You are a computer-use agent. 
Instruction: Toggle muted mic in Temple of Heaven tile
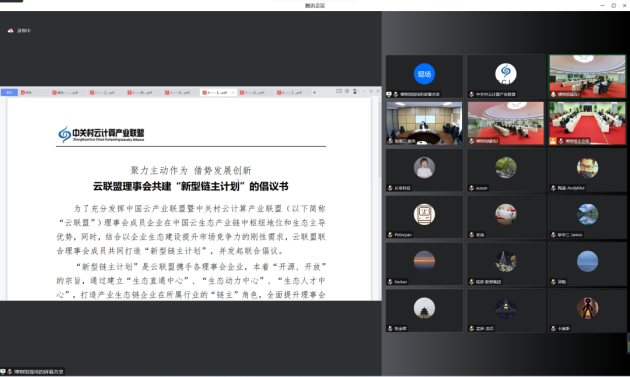(390, 329)
